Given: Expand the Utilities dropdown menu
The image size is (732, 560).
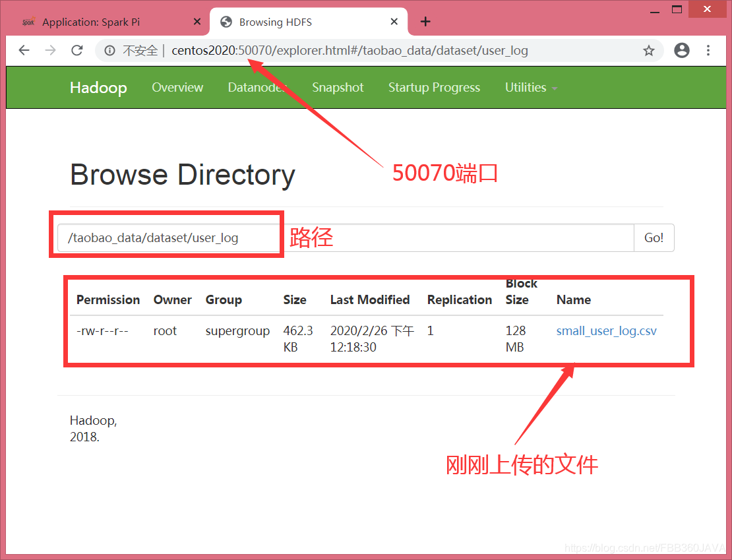Looking at the screenshot, I should 531,87.
